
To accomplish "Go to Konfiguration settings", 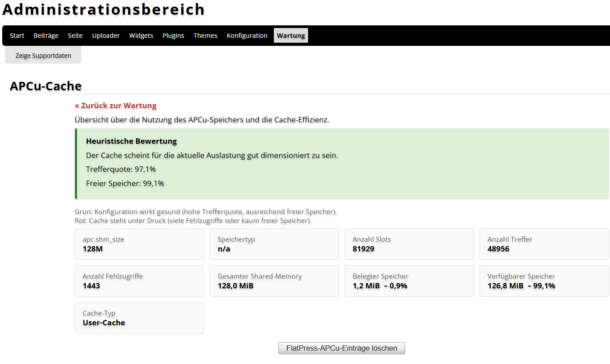I will (x=247, y=36).
